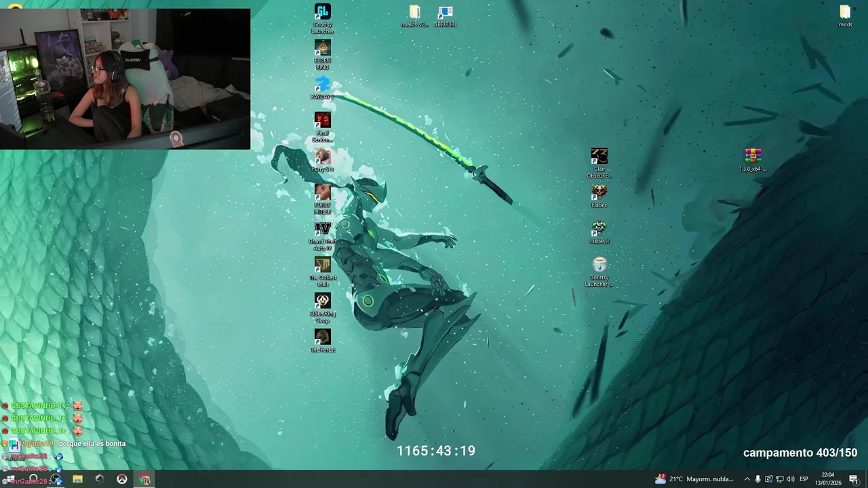The width and height of the screenshot is (868, 488).
Task: Click the microphone tray icon
Action: (x=757, y=479)
